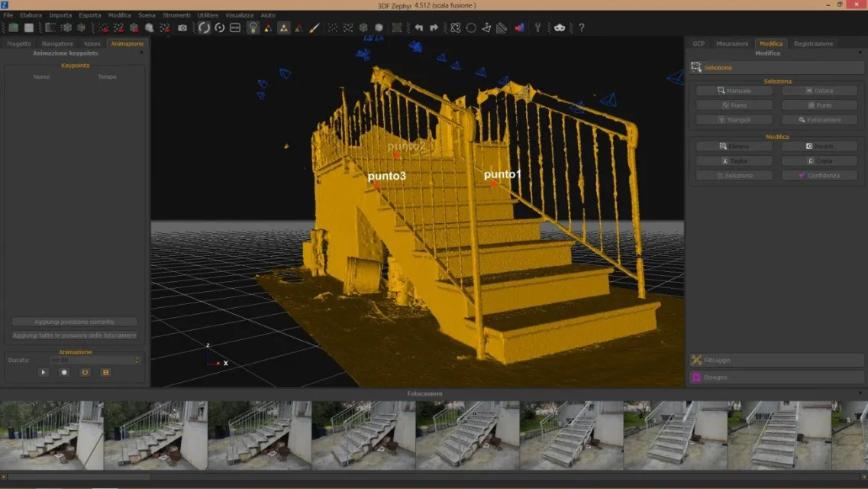Toggle the light bulb lighting icon
This screenshot has height=489, width=868.
coord(253,28)
